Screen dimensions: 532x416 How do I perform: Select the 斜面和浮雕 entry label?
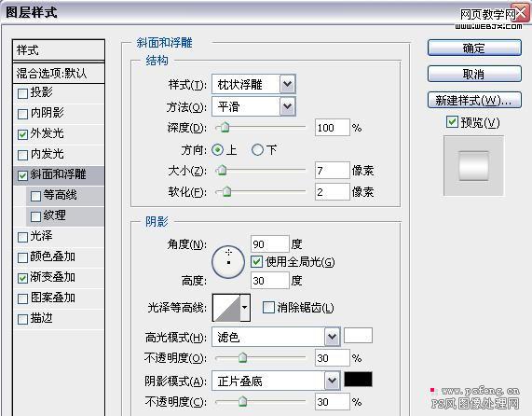58,174
